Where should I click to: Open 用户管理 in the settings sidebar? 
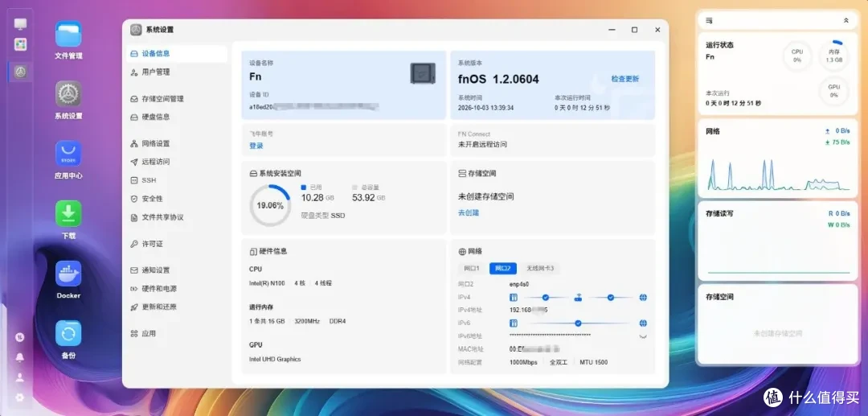tap(177, 72)
